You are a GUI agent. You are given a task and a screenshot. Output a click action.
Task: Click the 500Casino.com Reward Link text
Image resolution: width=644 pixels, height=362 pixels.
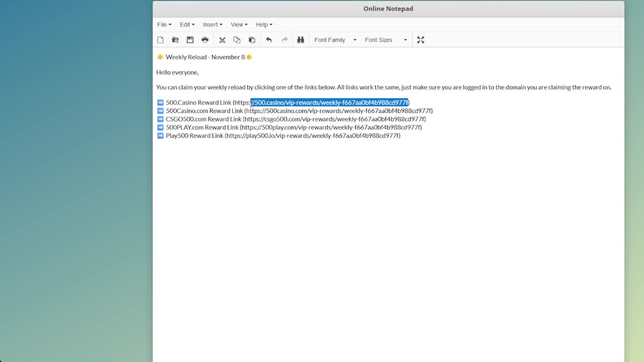[204, 111]
